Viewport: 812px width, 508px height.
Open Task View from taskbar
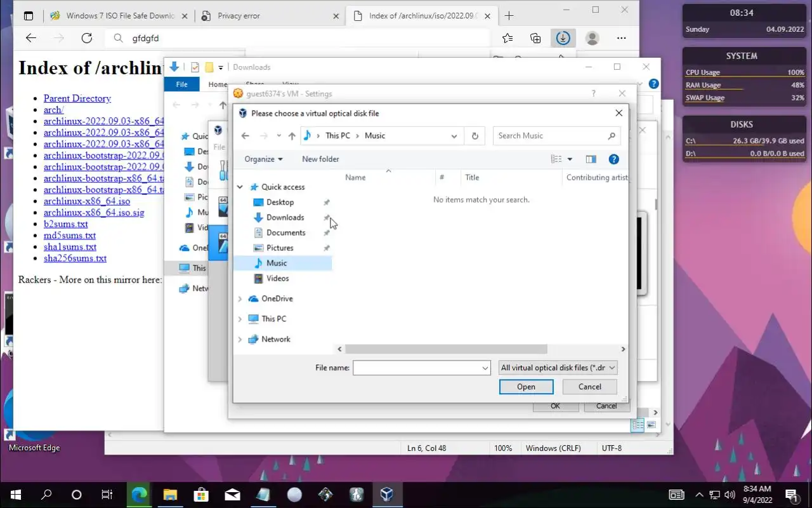(x=107, y=495)
